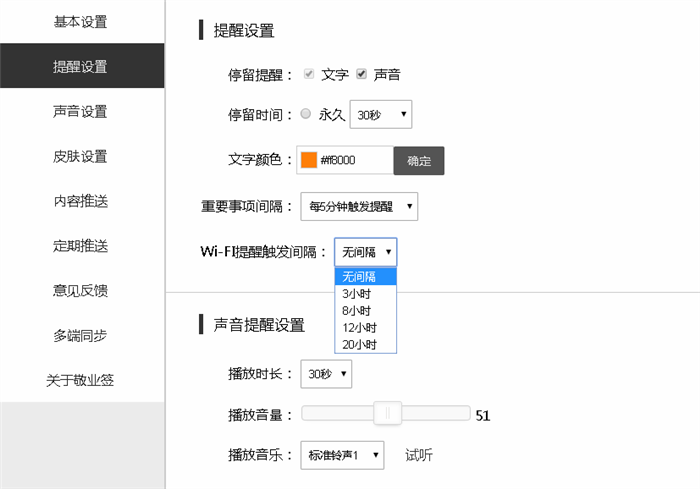Open 意见反馈 from the sidebar
This screenshot has width=700, height=489.
pyautogui.click(x=82, y=290)
